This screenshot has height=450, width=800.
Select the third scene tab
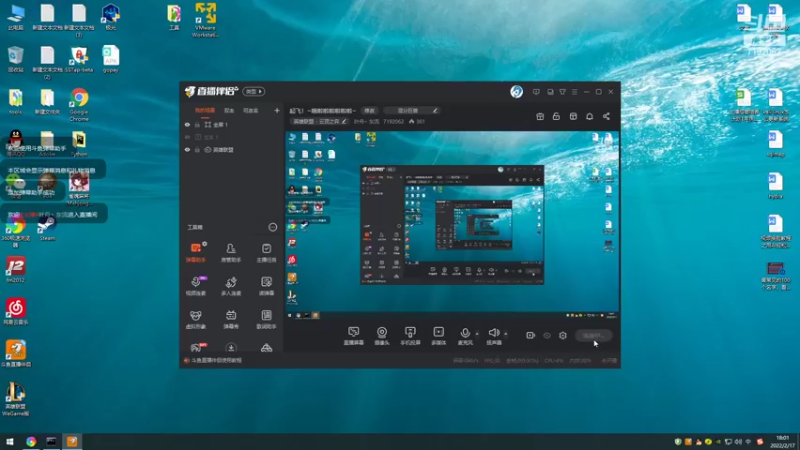click(x=250, y=110)
